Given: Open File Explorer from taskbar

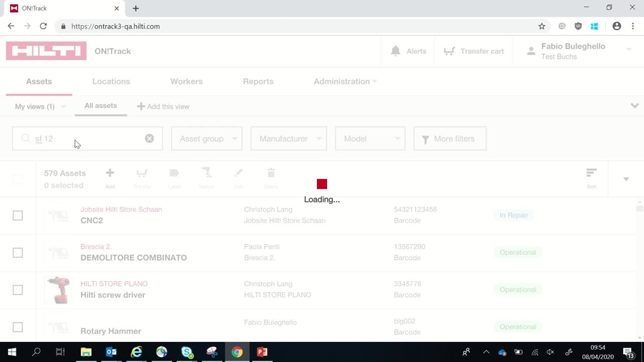Looking at the screenshot, I should pyautogui.click(x=86, y=352).
